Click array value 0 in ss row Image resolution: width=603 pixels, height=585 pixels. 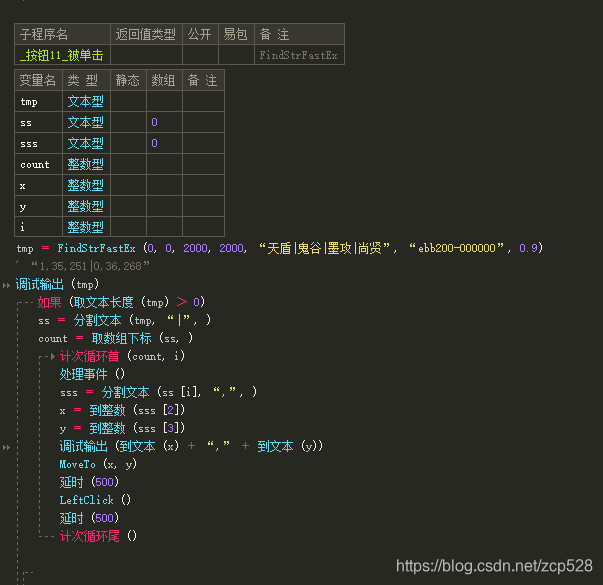pyautogui.click(x=155, y=122)
